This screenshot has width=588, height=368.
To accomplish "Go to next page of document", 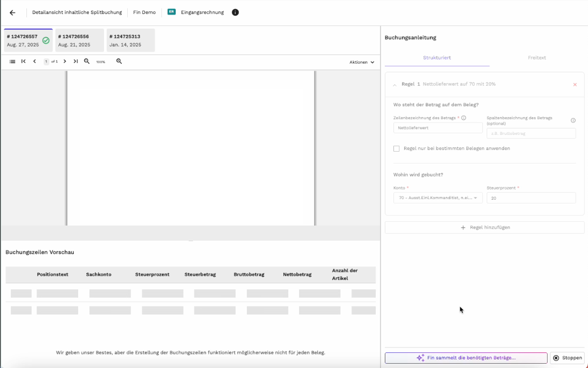I will coord(65,62).
